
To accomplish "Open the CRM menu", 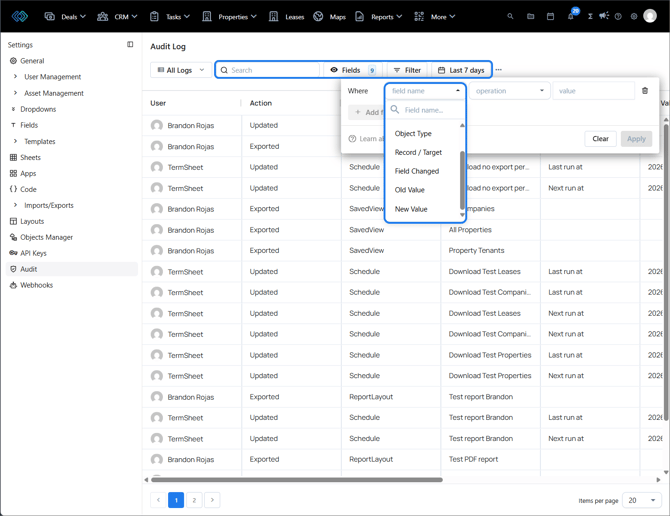I will tap(117, 17).
